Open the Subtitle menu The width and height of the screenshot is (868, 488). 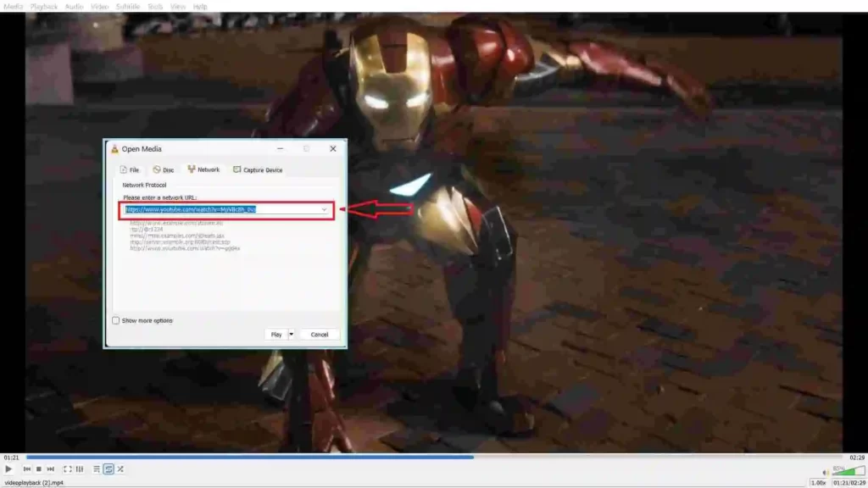coord(128,7)
